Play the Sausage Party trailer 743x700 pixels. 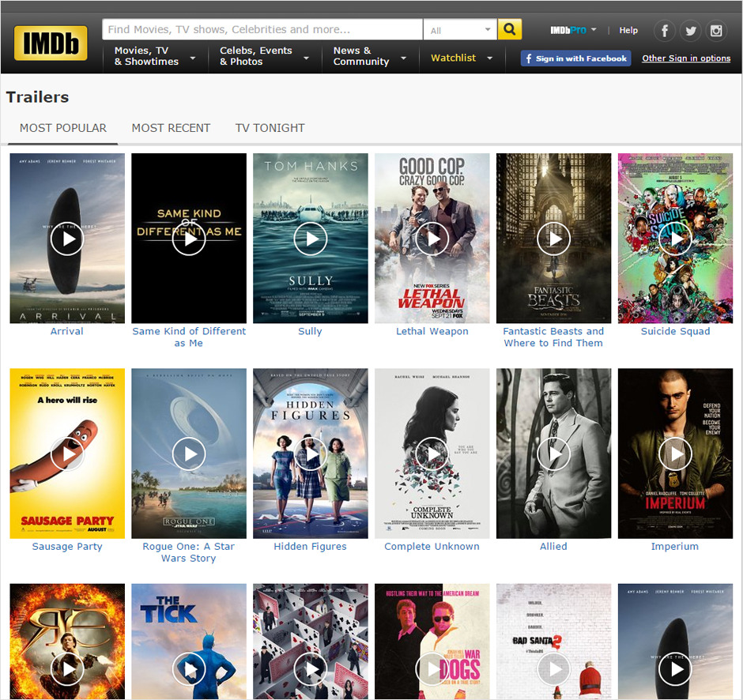click(x=67, y=453)
